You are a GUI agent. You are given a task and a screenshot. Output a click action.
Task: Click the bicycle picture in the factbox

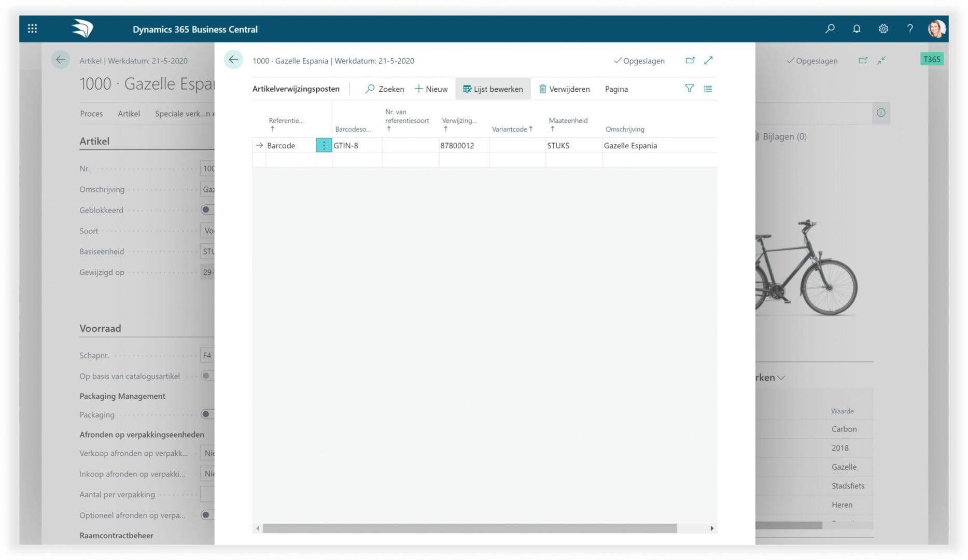pos(806,268)
